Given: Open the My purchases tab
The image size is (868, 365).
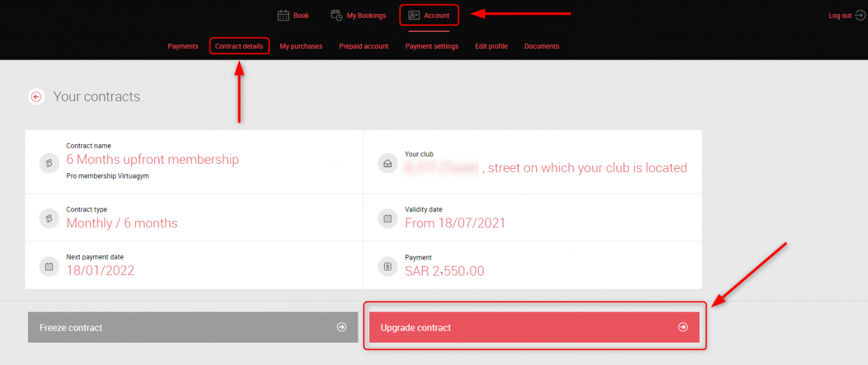Looking at the screenshot, I should pos(301,46).
